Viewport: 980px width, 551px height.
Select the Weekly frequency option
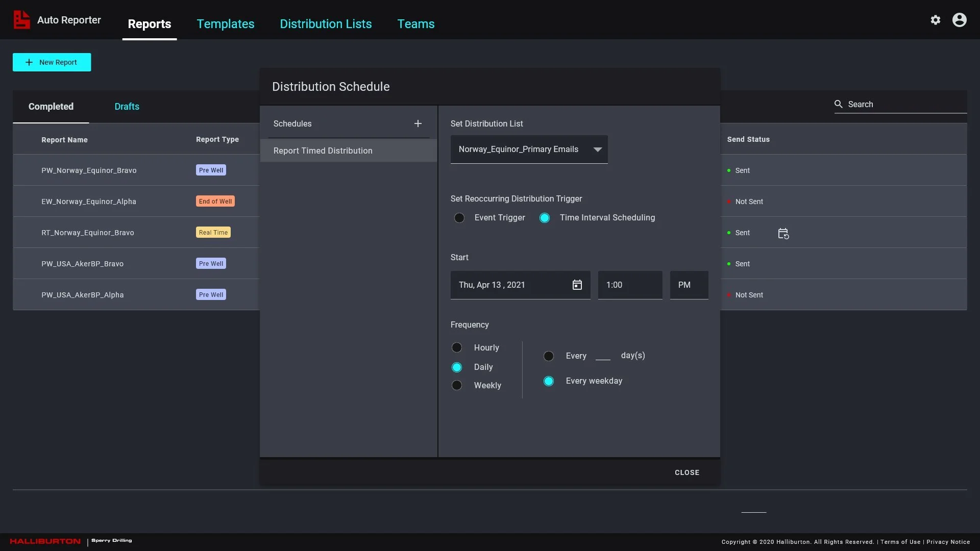coord(457,385)
